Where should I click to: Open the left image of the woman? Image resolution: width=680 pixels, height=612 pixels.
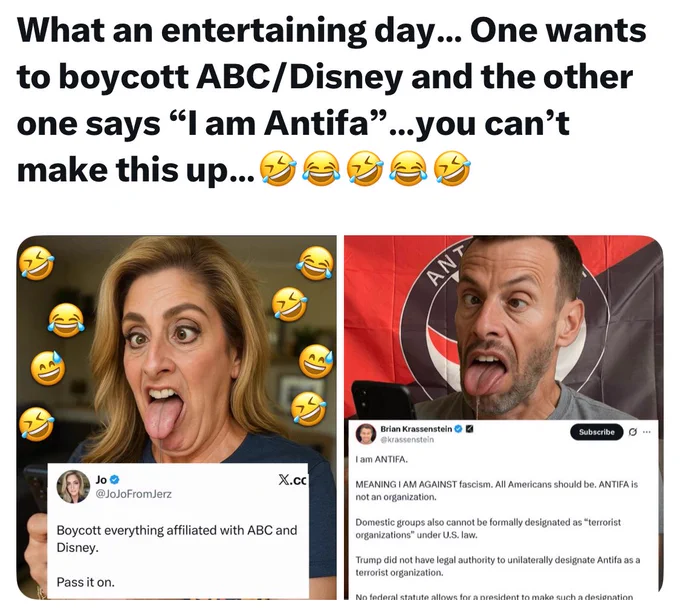point(177,418)
